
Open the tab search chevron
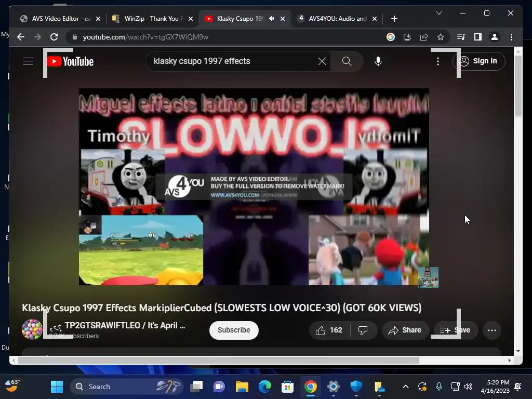point(438,13)
